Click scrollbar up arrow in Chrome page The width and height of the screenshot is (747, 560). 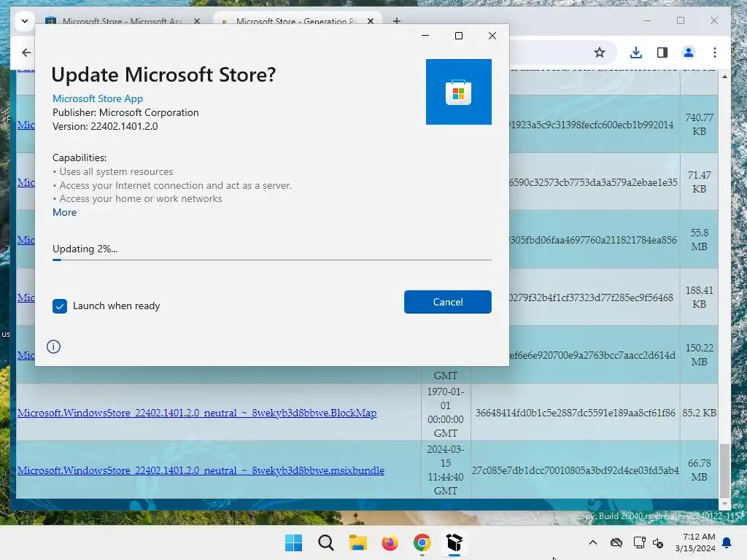[724, 76]
